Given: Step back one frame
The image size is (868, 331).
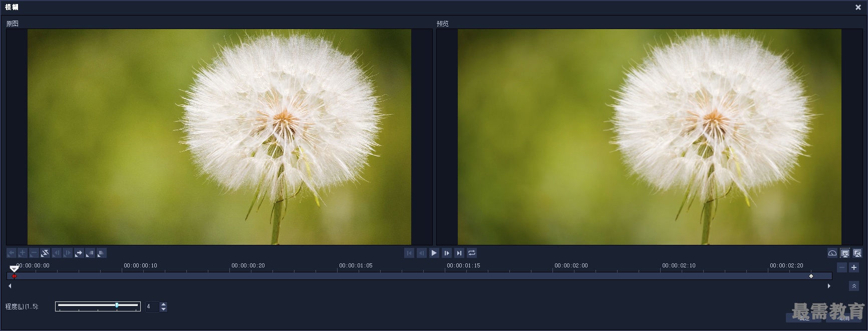Looking at the screenshot, I should (422, 253).
